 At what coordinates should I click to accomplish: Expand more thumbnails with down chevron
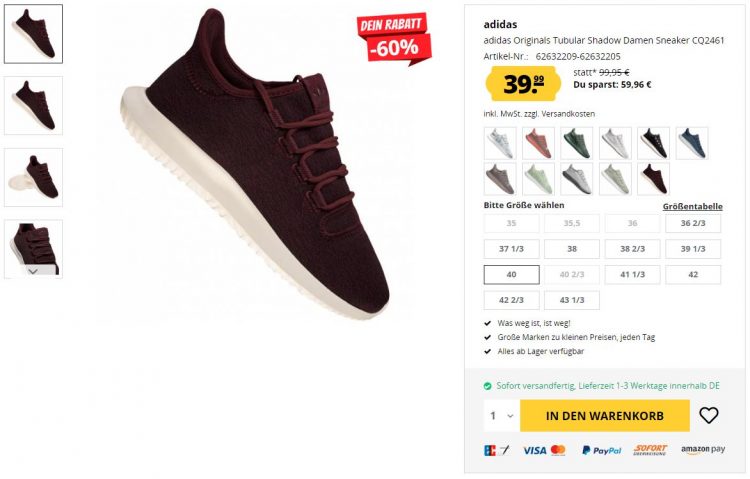[33, 271]
